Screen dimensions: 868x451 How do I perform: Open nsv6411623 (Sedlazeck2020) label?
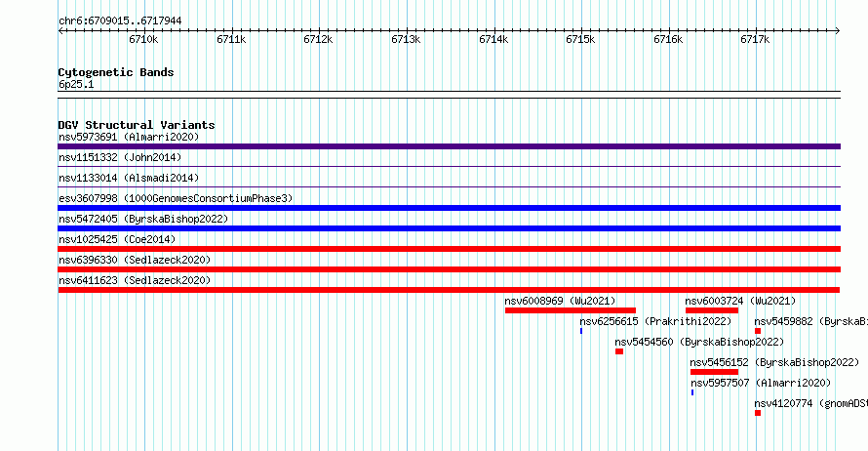(135, 280)
